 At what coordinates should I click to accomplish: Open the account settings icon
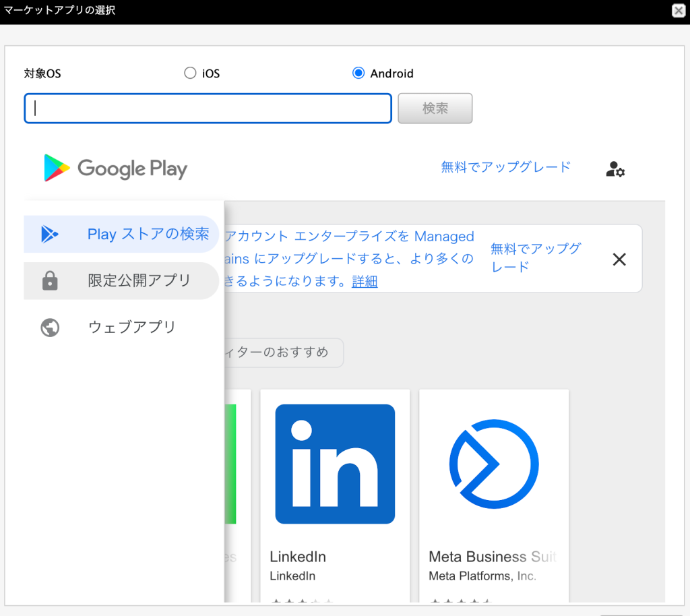click(615, 169)
